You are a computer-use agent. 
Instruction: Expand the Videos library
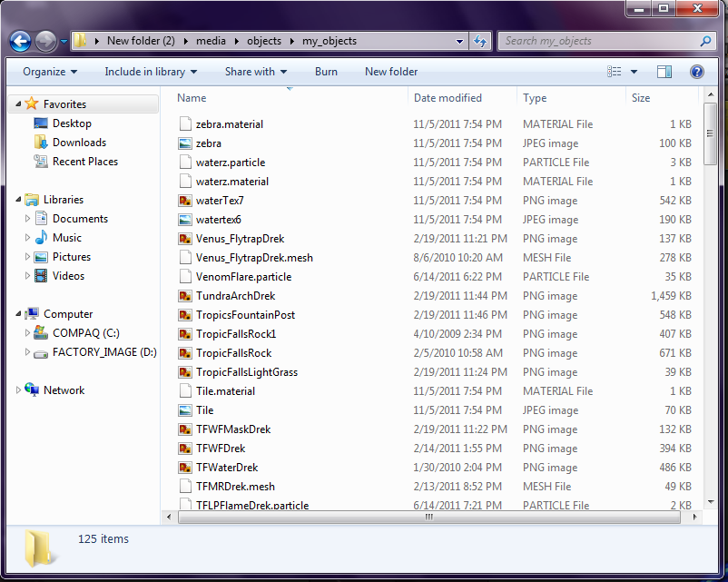(x=27, y=275)
